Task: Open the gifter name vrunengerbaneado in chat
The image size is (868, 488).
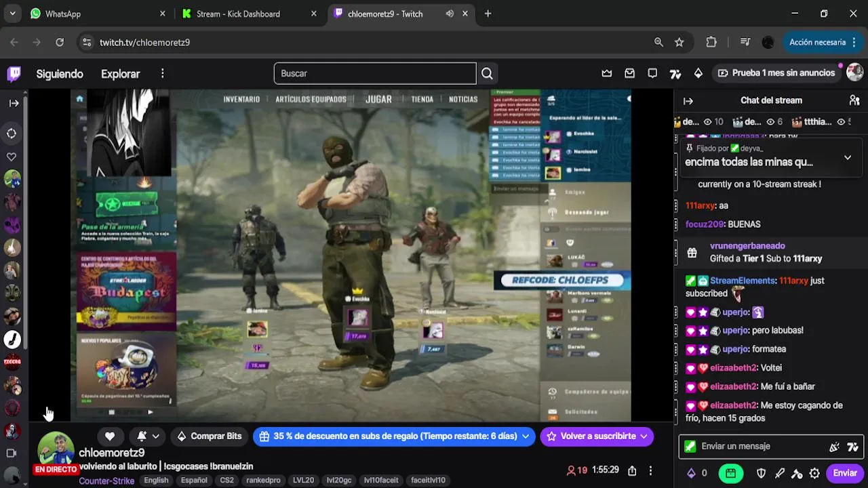Action: pyautogui.click(x=747, y=246)
